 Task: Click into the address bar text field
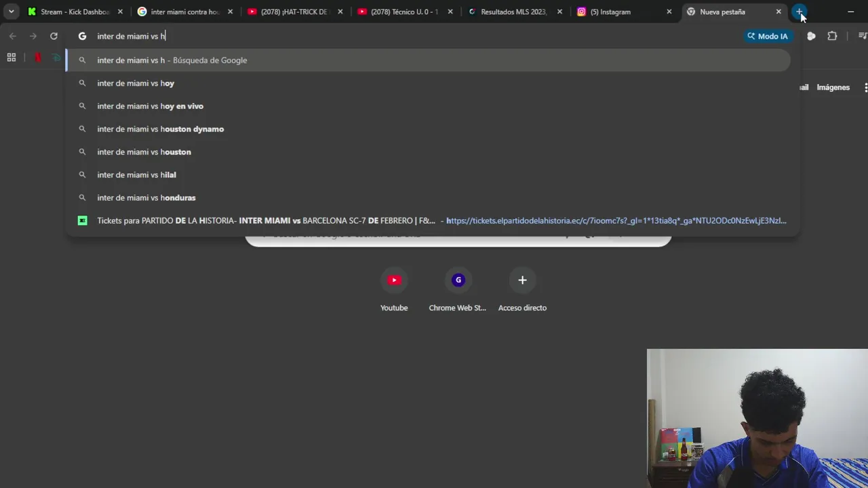coord(414,36)
